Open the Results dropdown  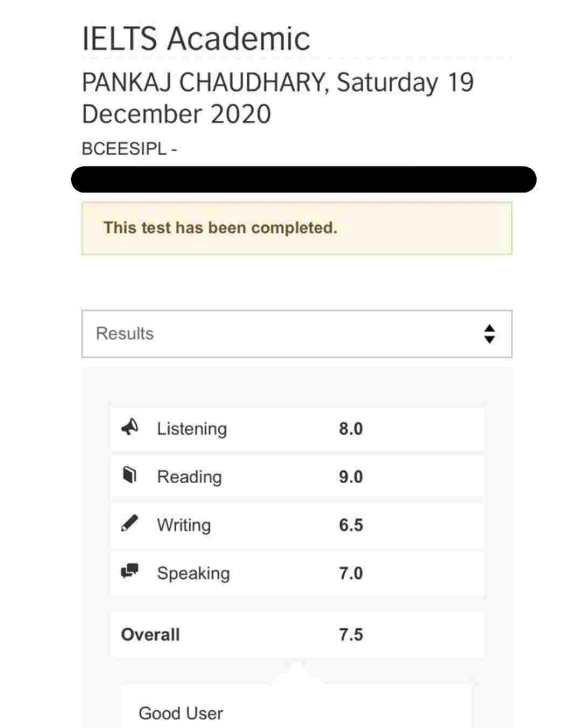(x=297, y=334)
